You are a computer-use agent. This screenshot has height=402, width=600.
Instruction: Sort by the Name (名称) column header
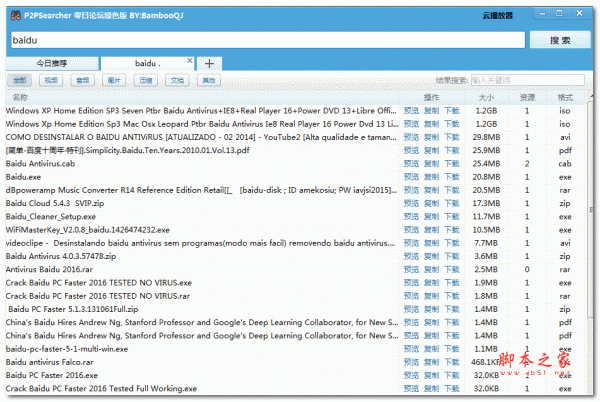pos(20,98)
